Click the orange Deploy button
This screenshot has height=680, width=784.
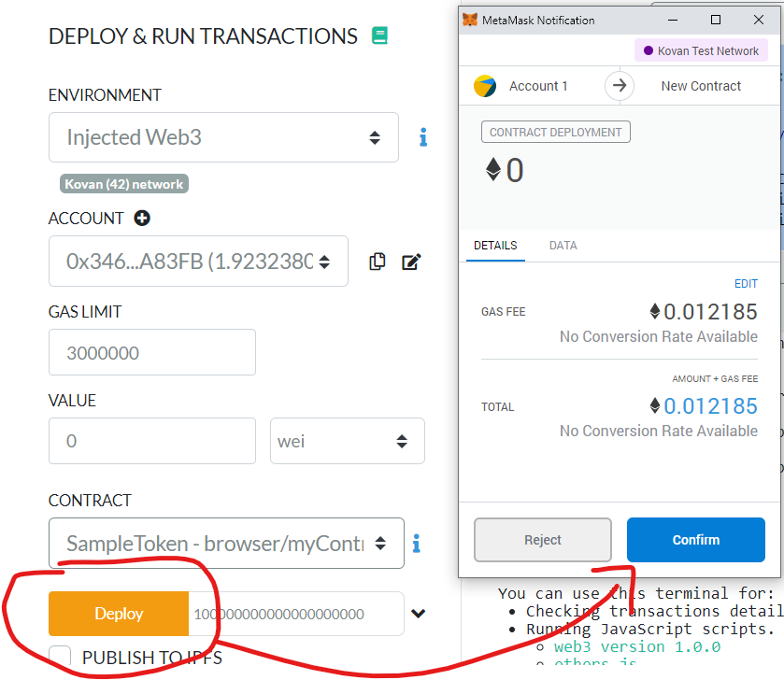[119, 614]
